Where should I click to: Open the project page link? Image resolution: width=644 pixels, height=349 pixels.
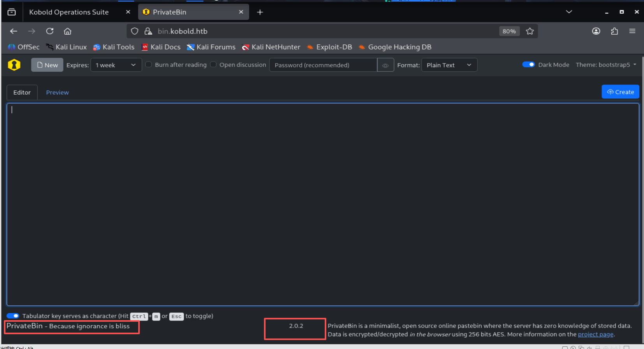tap(596, 334)
